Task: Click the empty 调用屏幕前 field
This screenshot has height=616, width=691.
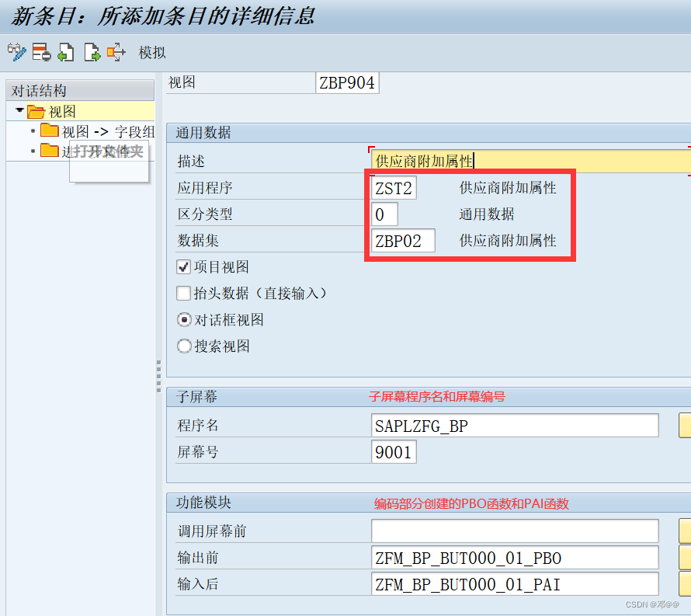Action: click(515, 531)
